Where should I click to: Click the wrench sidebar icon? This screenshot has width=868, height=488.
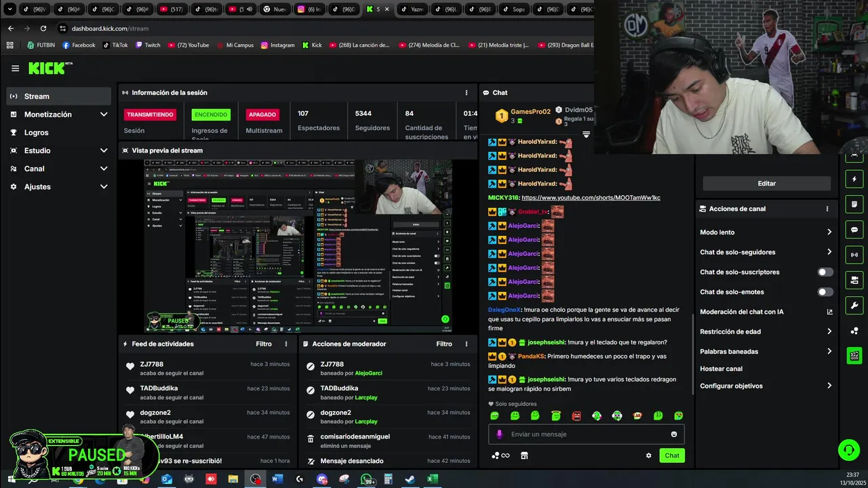[x=854, y=305]
